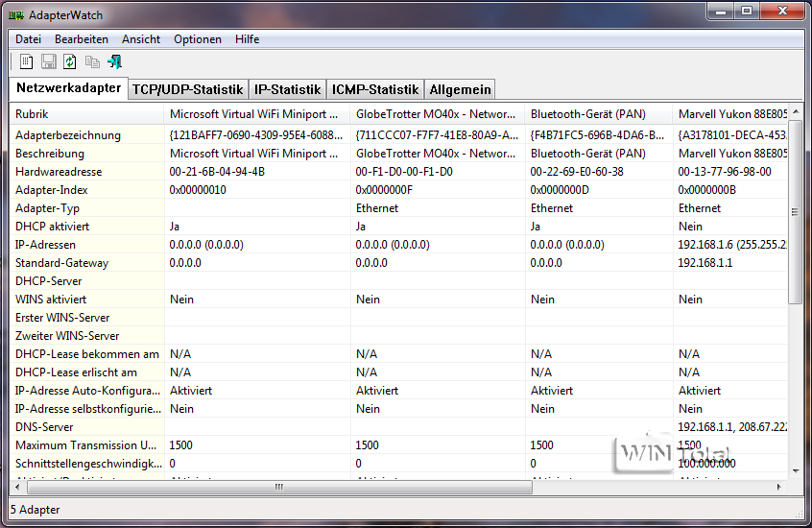Image resolution: width=812 pixels, height=528 pixels.
Task: Switch to the IP-Statistik tab
Action: (x=287, y=89)
